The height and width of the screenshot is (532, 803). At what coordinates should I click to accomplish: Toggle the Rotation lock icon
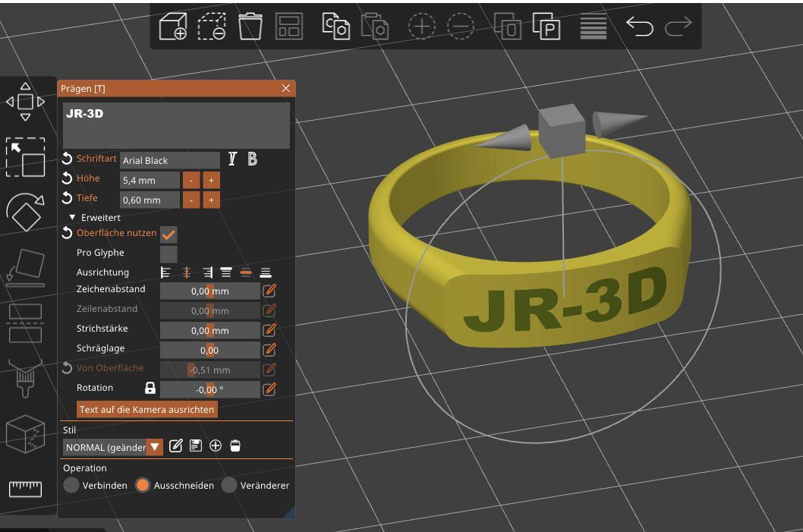(x=150, y=388)
